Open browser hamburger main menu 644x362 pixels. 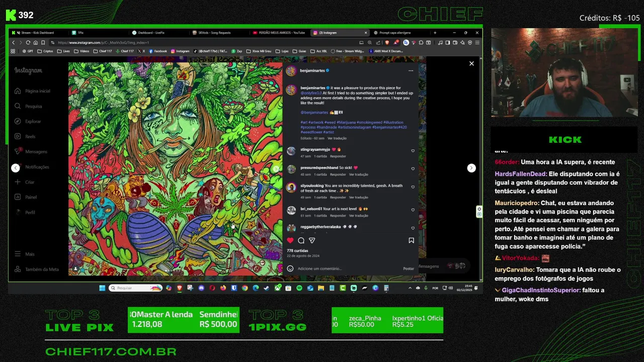pos(477,43)
